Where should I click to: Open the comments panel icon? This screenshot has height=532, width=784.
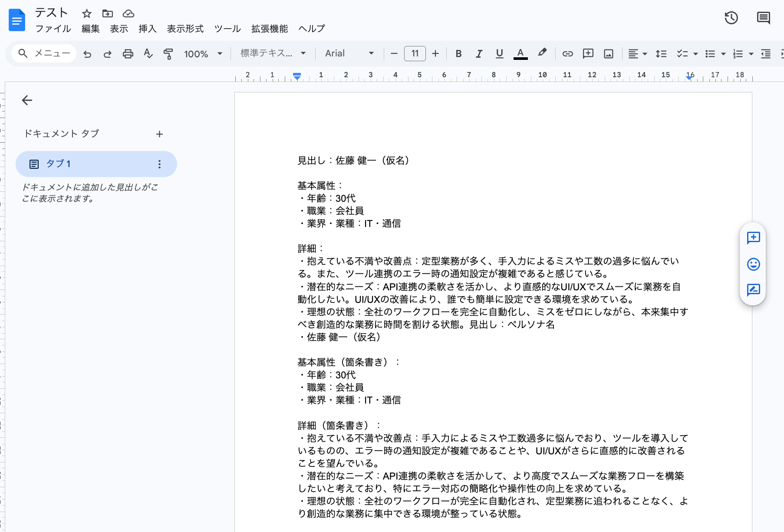[764, 18]
